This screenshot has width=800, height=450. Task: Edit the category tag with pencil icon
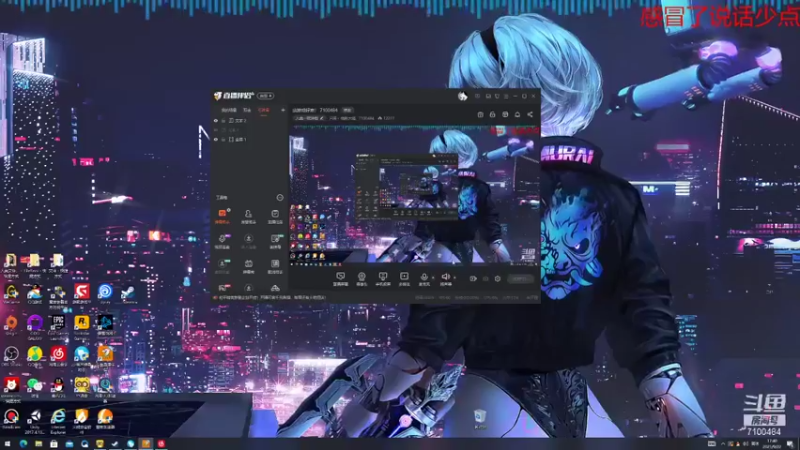click(309, 118)
